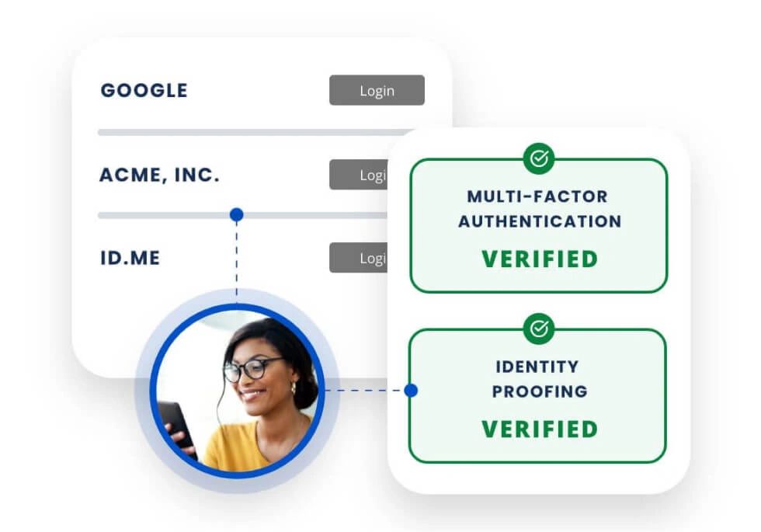
Task: Open the Identity Proofing verified badge
Action: coord(539,396)
